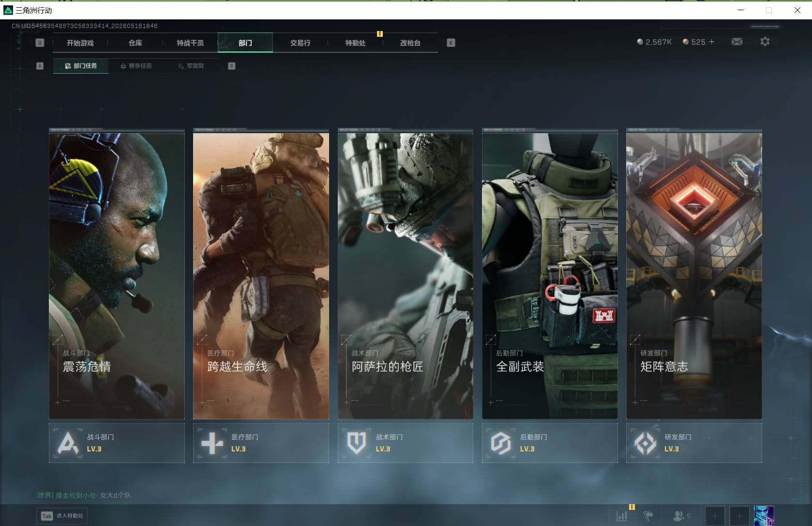Click the Tab 进入特勤处 button
Screen dimensions: 812x526
pos(62,516)
